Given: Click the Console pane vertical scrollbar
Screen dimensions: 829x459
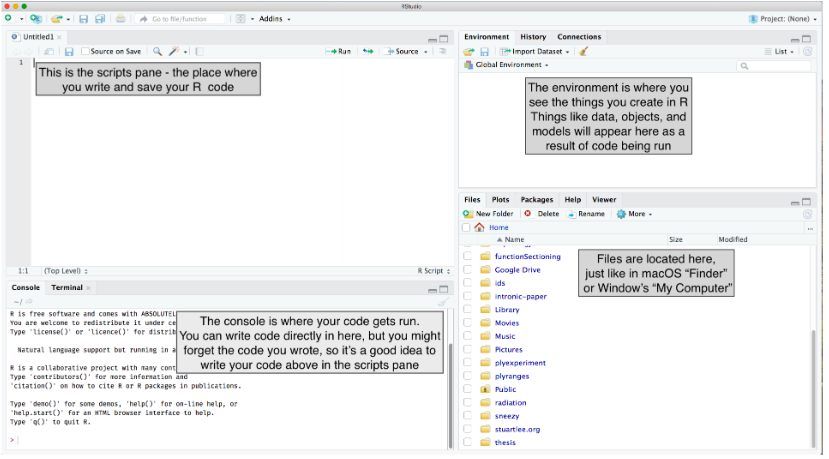Looking at the screenshot, I should pyautogui.click(x=450, y=396).
